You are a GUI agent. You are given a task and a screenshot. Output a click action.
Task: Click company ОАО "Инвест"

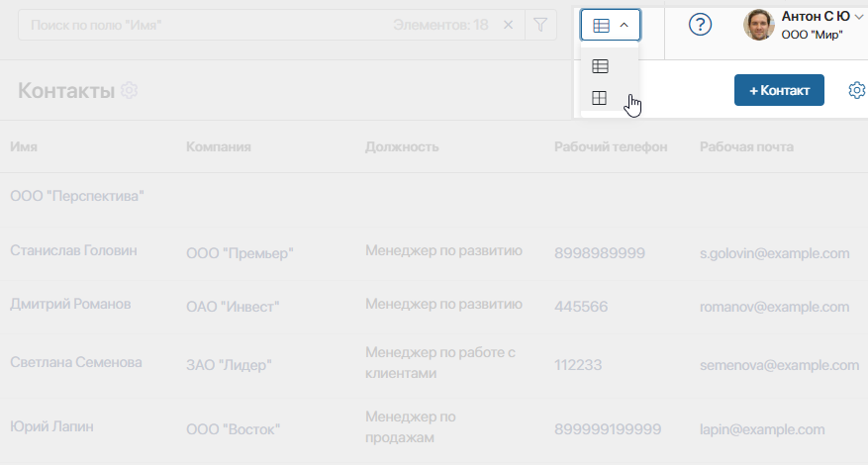tap(233, 307)
